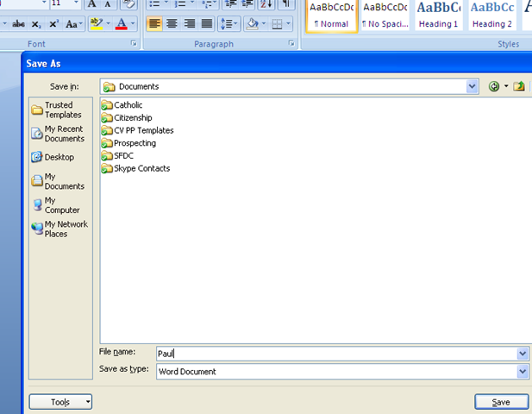Expand the shading dropdown arrow
Screen dimensions: 532x414
(x=264, y=24)
